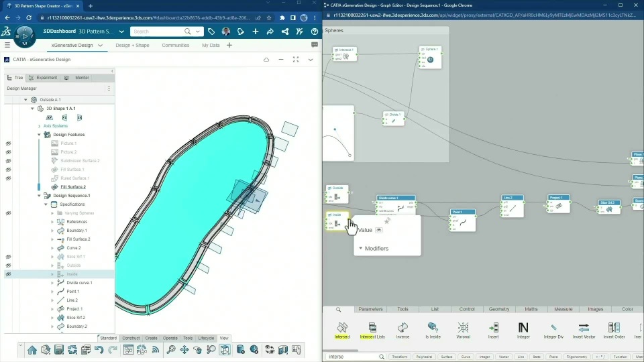Collapse the 3D Shape 1 A.1 node
Screen dimensions: 644x362
32,109
